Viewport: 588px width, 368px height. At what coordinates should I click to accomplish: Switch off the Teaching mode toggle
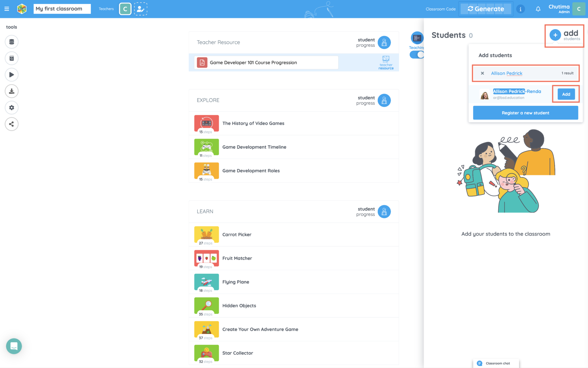[417, 54]
